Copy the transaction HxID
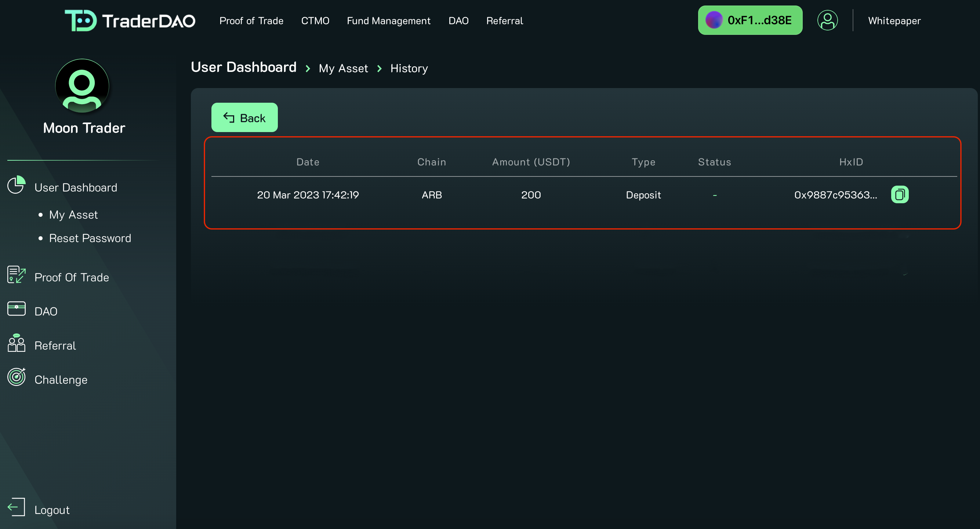This screenshot has height=529, width=980. click(899, 195)
